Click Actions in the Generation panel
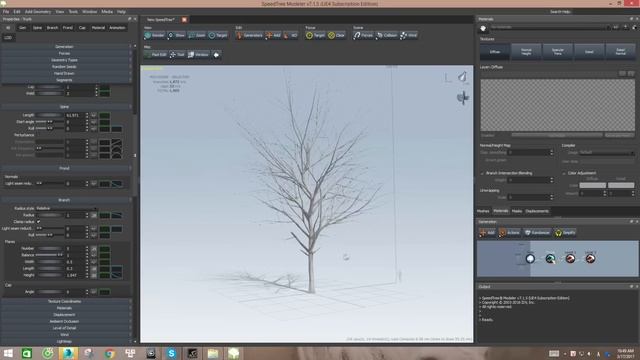640x360 pixels. point(509,233)
